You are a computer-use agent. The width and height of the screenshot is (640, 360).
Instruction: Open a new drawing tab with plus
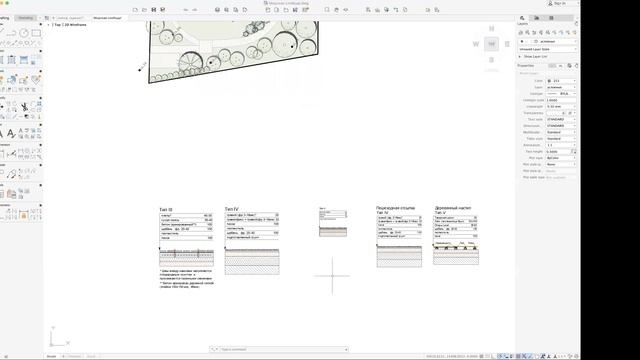click(53, 18)
